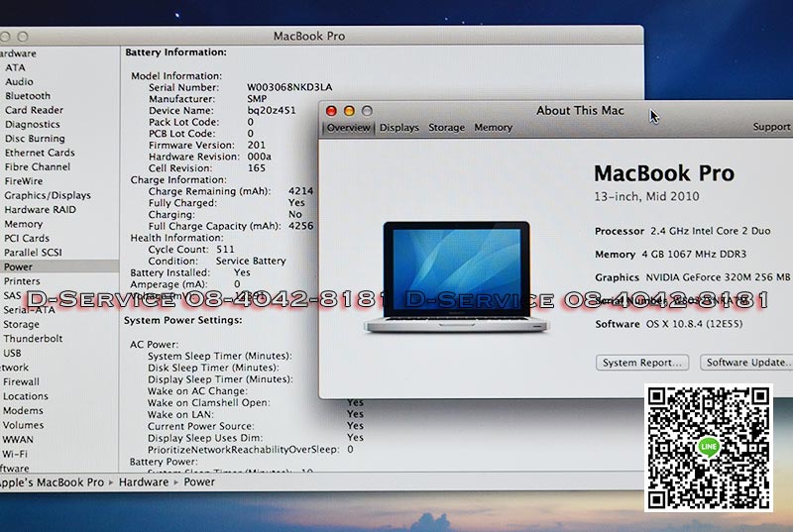The width and height of the screenshot is (793, 532).
Task: Select WWAN under Network
Action: pyautogui.click(x=18, y=440)
